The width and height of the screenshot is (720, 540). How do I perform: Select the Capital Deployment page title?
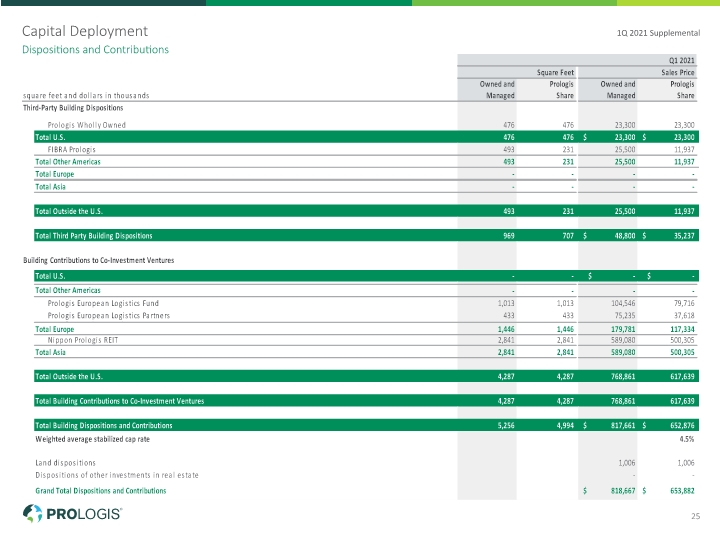click(x=85, y=31)
